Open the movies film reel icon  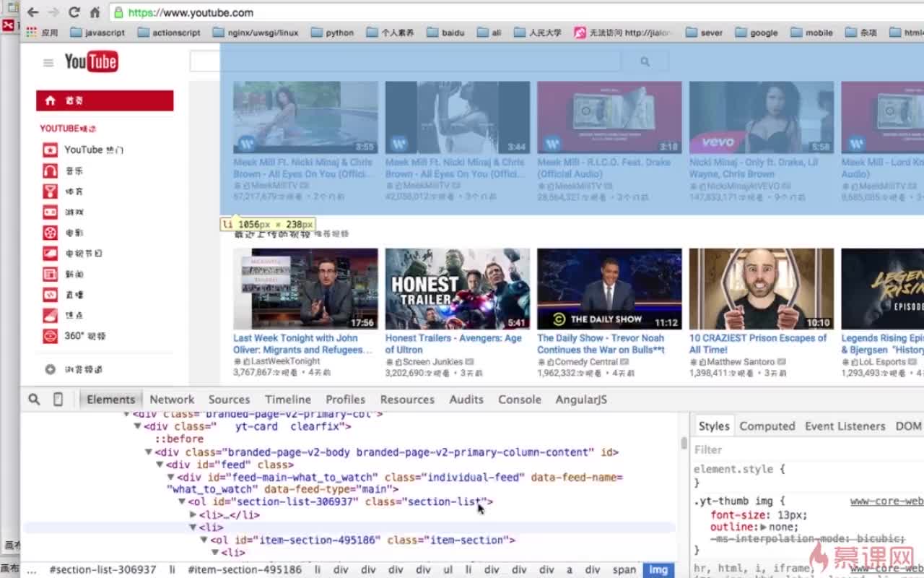(x=50, y=233)
